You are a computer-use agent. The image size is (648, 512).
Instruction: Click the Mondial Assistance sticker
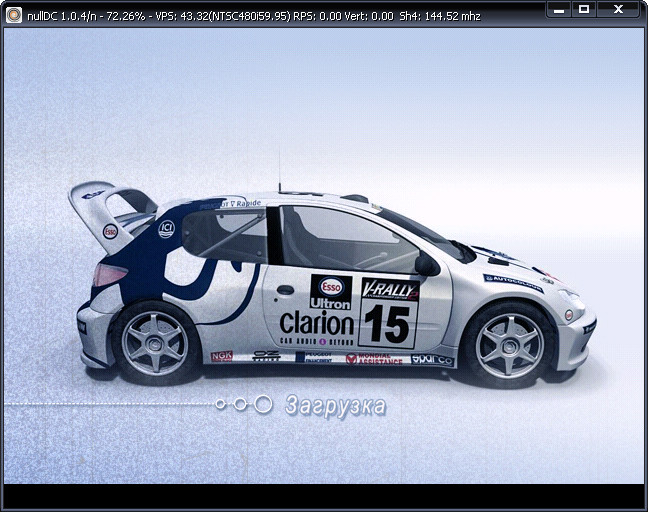[x=374, y=359]
